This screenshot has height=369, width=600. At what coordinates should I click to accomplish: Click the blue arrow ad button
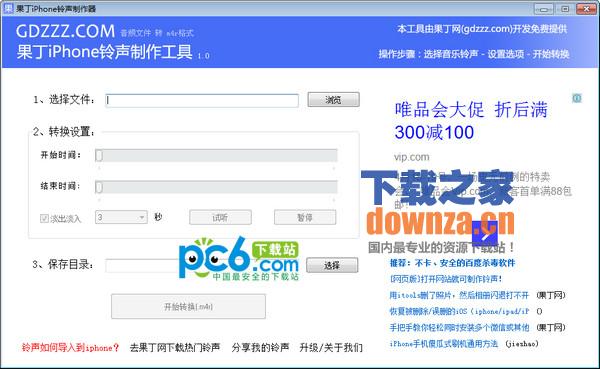[x=485, y=233]
